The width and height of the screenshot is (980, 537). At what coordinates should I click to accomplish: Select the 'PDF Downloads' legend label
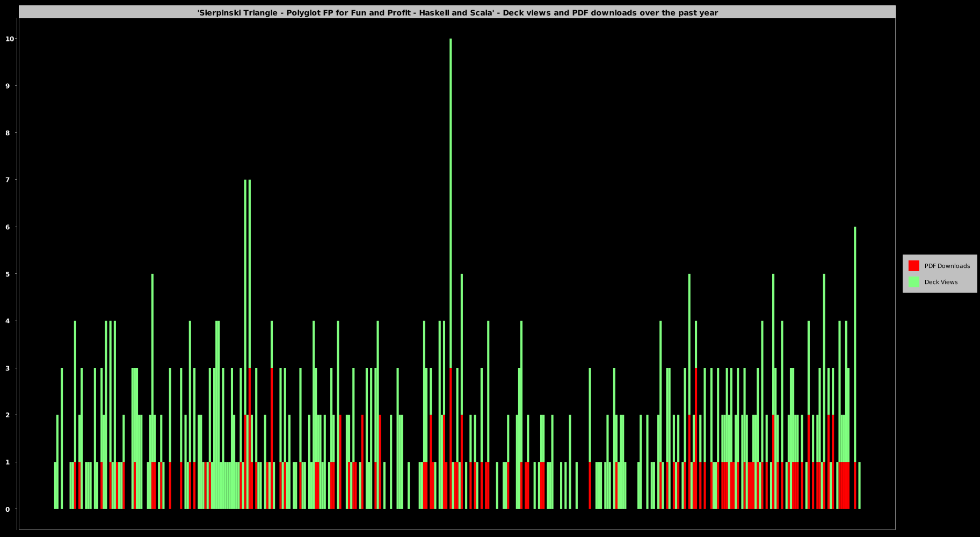(947, 266)
